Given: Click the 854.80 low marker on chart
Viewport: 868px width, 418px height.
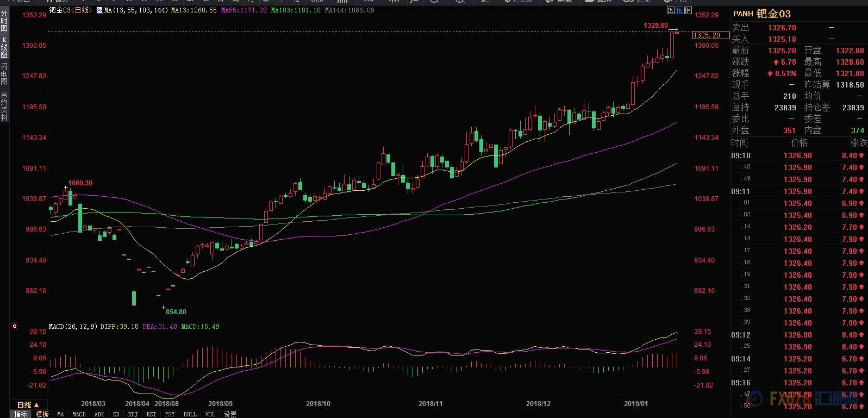Looking at the screenshot, I should tap(176, 312).
